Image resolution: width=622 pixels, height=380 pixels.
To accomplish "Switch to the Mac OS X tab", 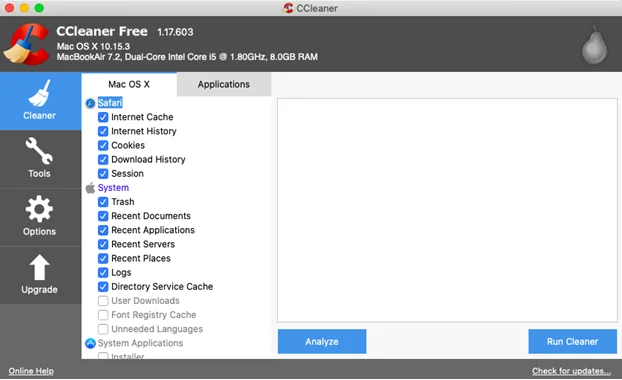I will point(129,84).
